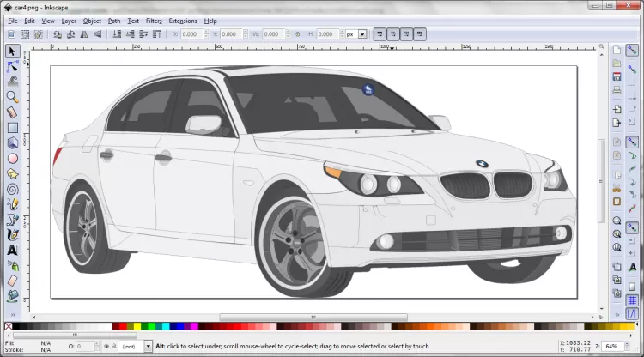Toggle the enable snapping button
This screenshot has height=357, width=644.
click(632, 51)
